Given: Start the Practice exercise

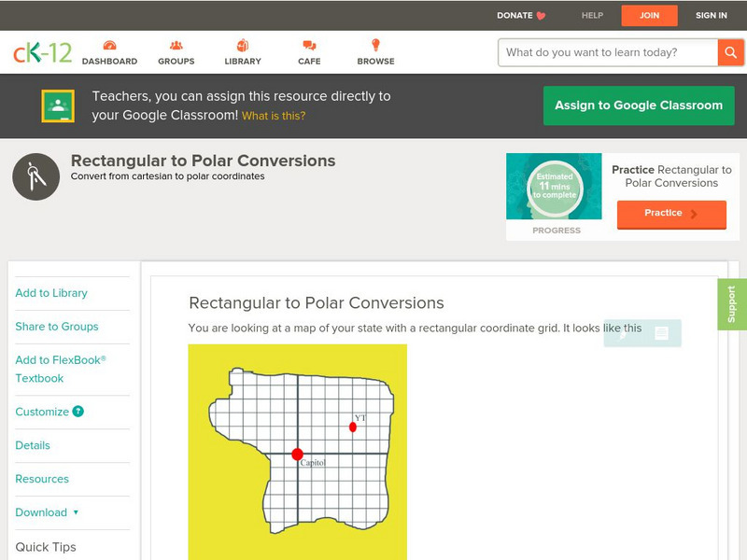Looking at the screenshot, I should tap(670, 214).
